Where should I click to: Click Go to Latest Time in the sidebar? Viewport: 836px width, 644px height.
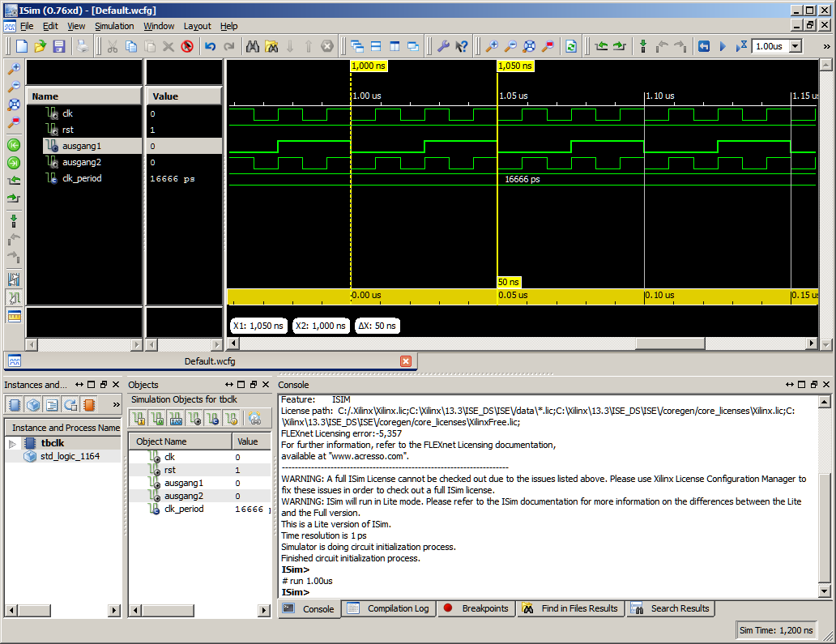pos(14,163)
